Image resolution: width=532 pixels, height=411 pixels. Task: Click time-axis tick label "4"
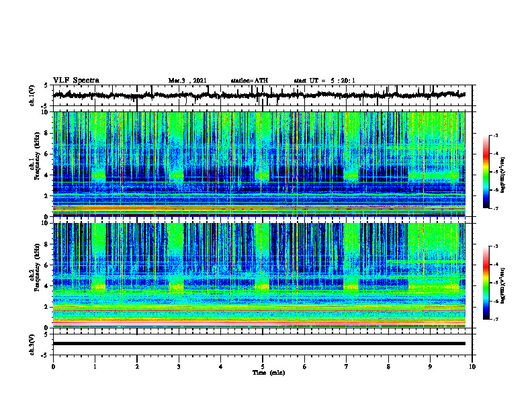(221, 367)
